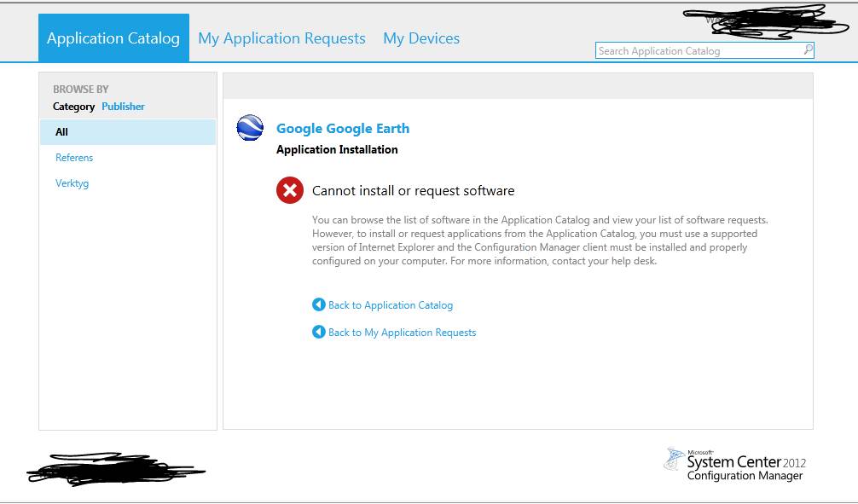Browse by Category

[74, 107]
